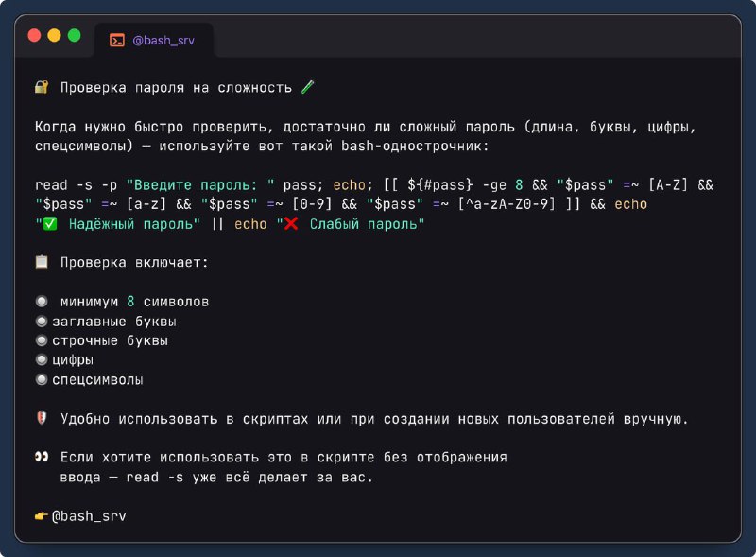Click the clipboard emoji beside "Проверка включает"
The height and width of the screenshot is (557, 756).
[x=42, y=262]
